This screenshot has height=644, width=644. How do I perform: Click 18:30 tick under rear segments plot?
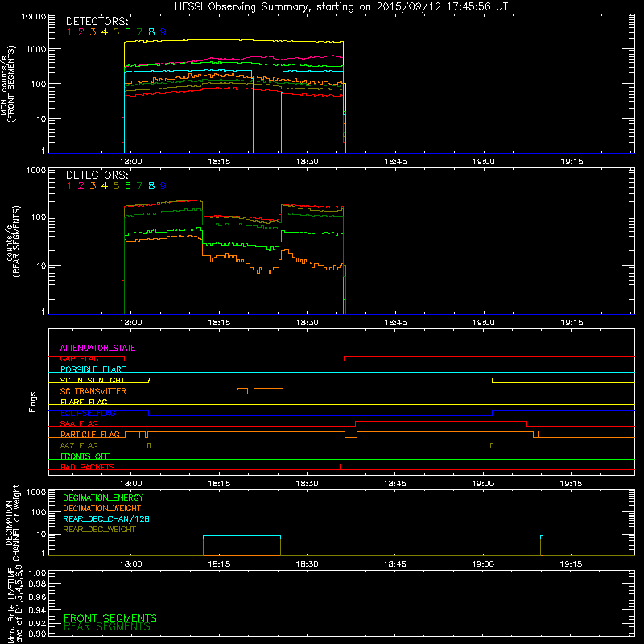pos(308,323)
